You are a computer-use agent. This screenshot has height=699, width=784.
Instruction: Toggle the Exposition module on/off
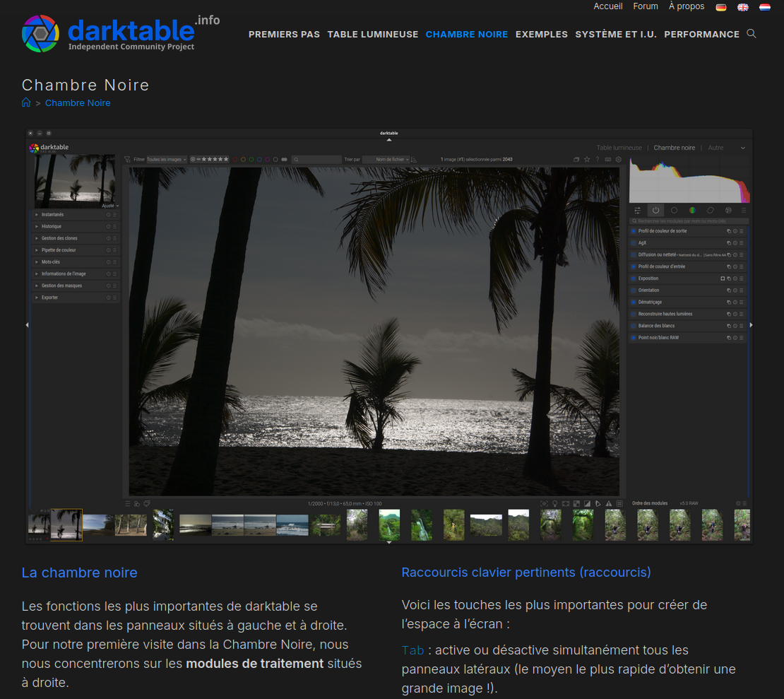[634, 278]
